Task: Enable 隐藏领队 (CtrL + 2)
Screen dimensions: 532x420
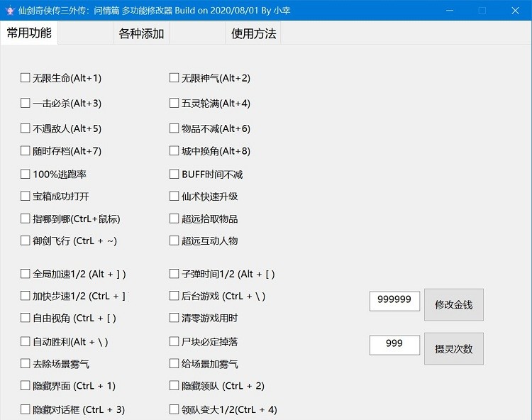Action: pos(174,386)
